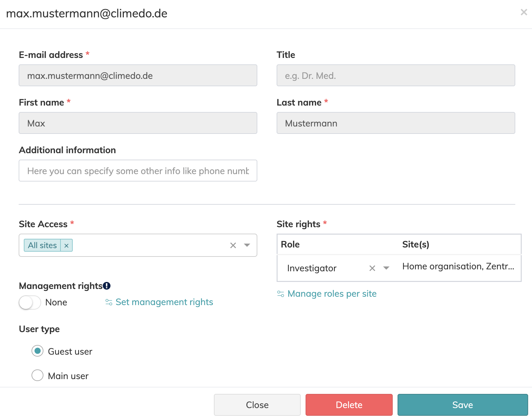This screenshot has width=532, height=419.
Task: Click the First name field
Action: [138, 123]
